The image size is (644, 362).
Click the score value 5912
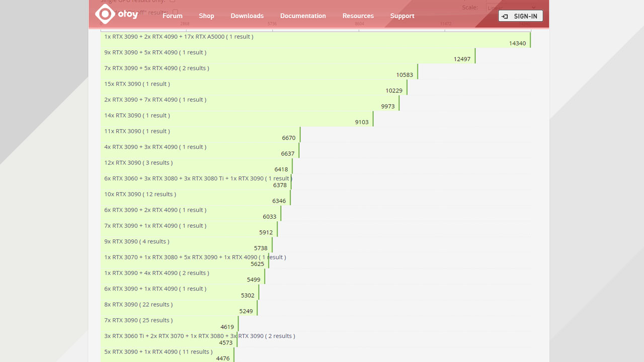266,232
